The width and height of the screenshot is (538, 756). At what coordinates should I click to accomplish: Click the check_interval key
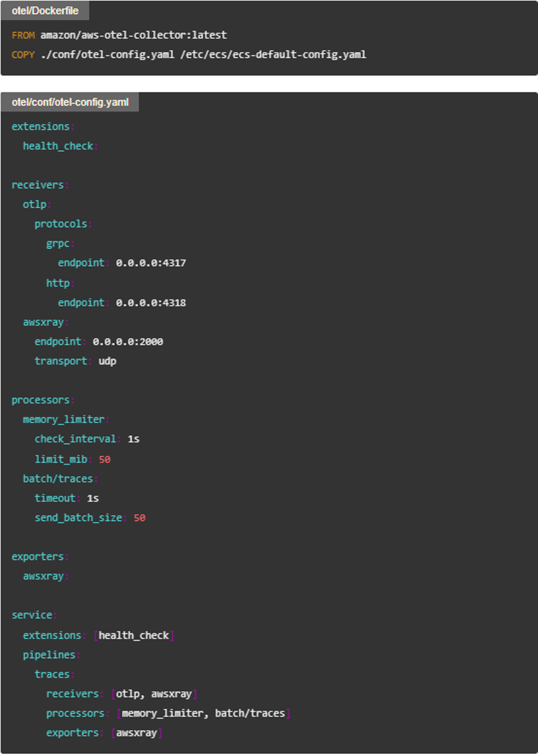coord(75,439)
